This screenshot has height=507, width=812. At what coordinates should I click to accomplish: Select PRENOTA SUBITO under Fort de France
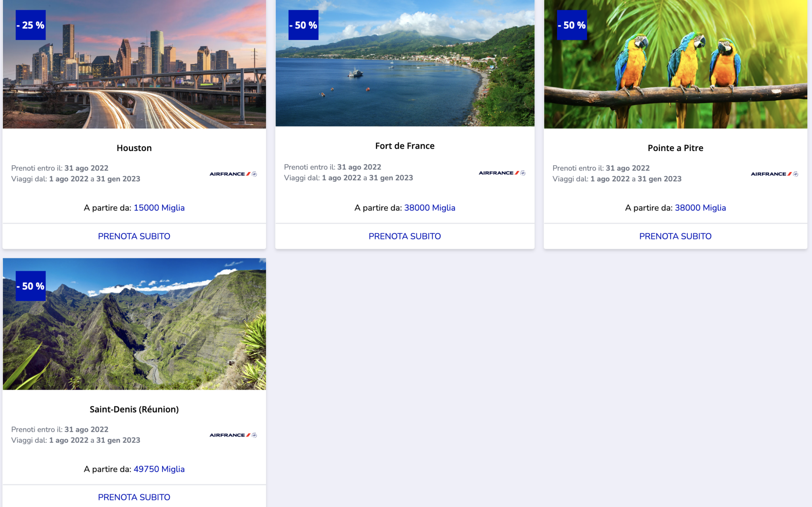pyautogui.click(x=405, y=236)
